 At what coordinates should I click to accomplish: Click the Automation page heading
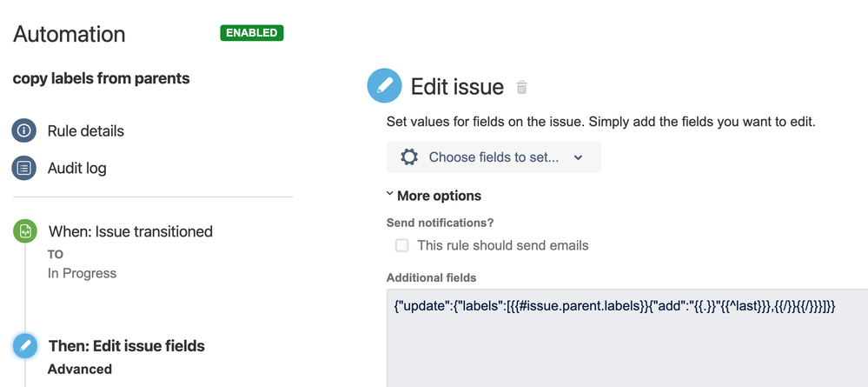tap(70, 35)
